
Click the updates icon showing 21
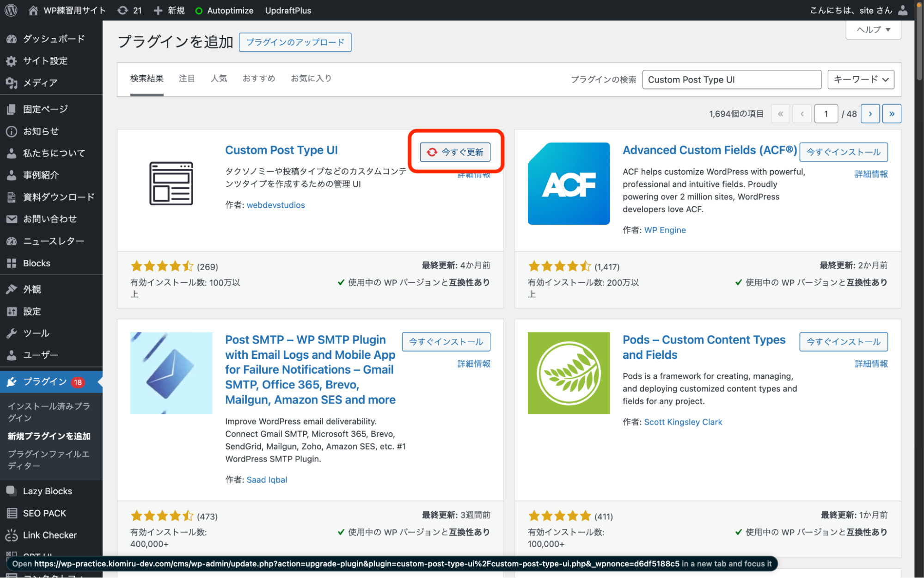click(122, 10)
